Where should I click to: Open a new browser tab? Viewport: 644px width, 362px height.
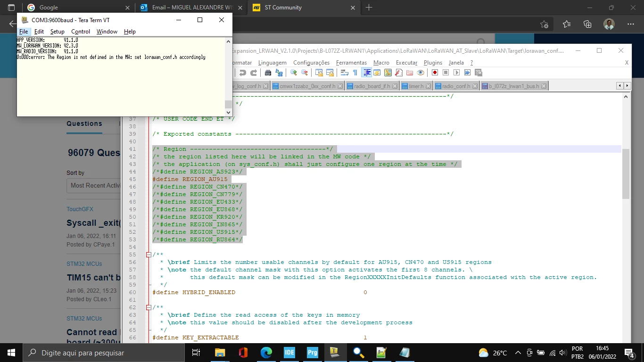click(369, 8)
